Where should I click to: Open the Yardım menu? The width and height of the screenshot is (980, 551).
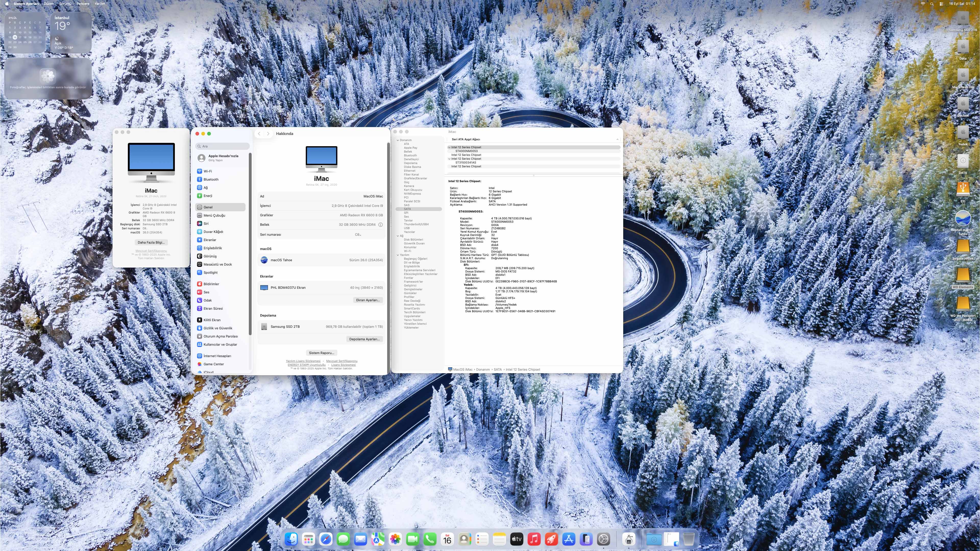100,4
